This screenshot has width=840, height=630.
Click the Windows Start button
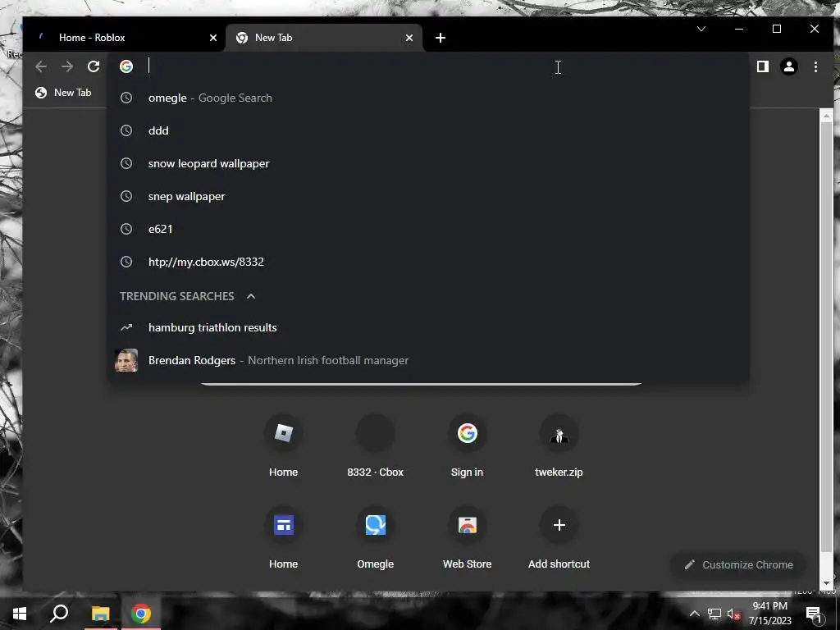coord(20,614)
